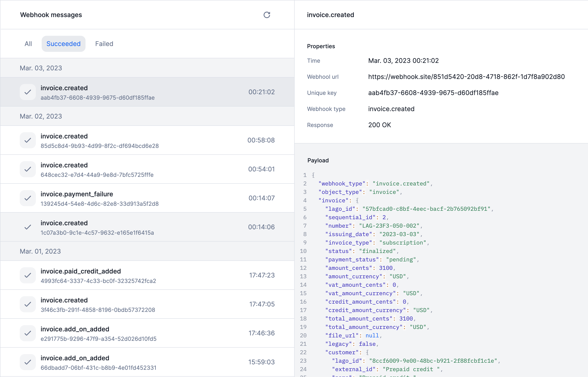The image size is (588, 377).
Task: Click checkmark icon of 17:46:36 invoice.add_on_added
Action: (28, 333)
